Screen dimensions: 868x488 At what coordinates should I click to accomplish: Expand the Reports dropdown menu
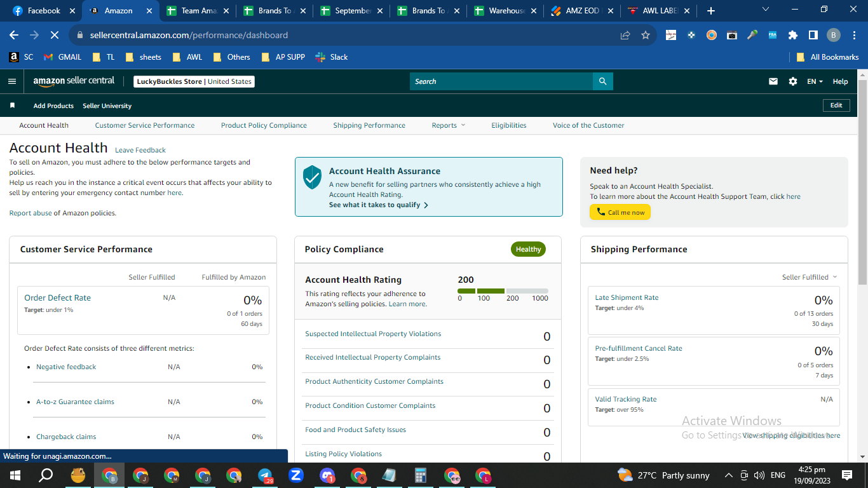click(x=449, y=125)
